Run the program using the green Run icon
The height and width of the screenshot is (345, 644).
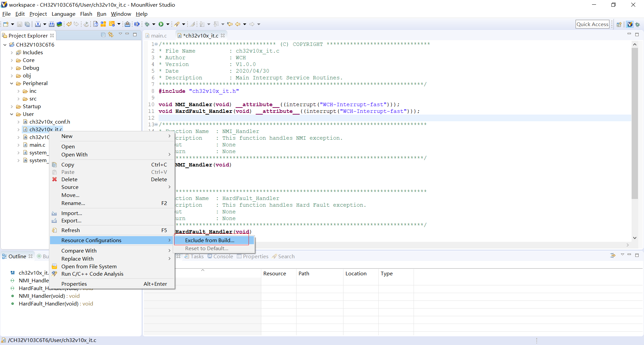point(162,24)
